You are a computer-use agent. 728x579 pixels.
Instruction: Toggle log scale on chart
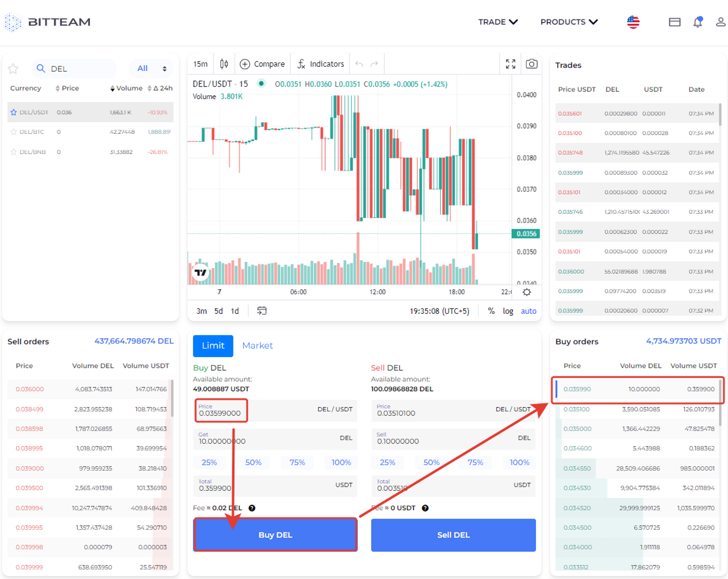click(x=508, y=311)
